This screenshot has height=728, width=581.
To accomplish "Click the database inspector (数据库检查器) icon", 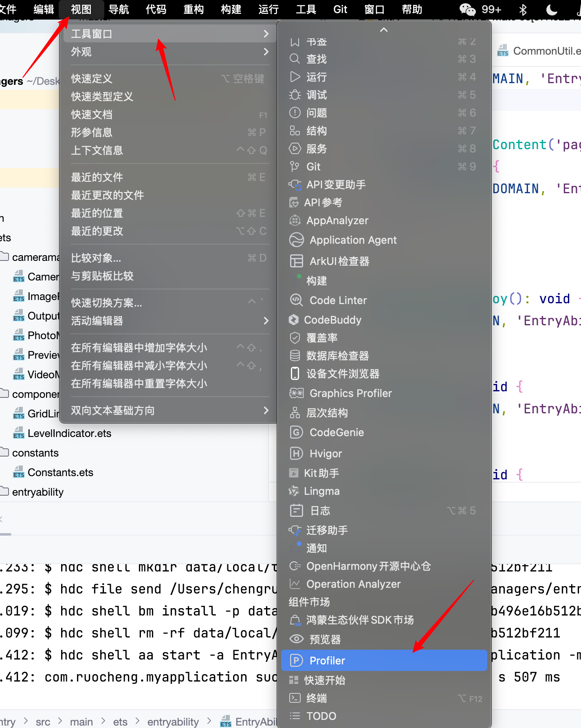I will tap(295, 356).
